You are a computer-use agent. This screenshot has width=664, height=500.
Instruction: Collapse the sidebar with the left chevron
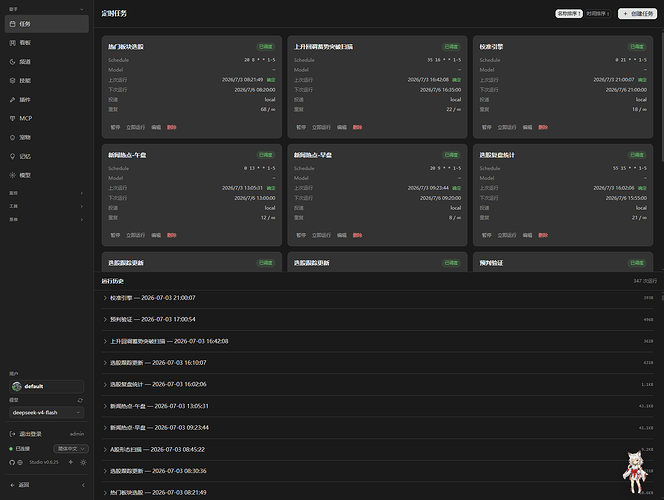pos(83,485)
